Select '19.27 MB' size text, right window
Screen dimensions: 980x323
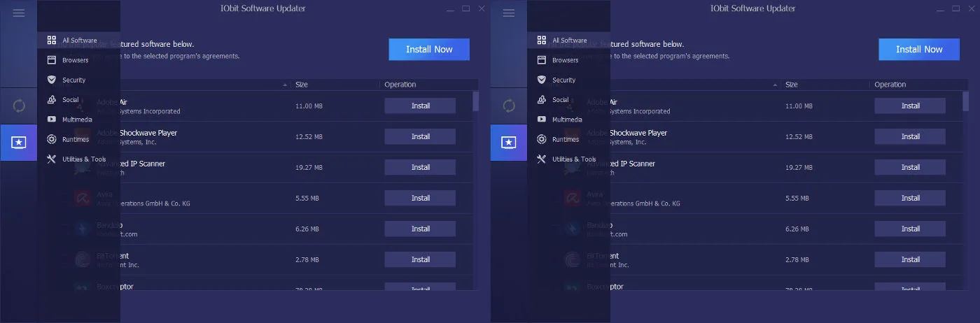799,168
